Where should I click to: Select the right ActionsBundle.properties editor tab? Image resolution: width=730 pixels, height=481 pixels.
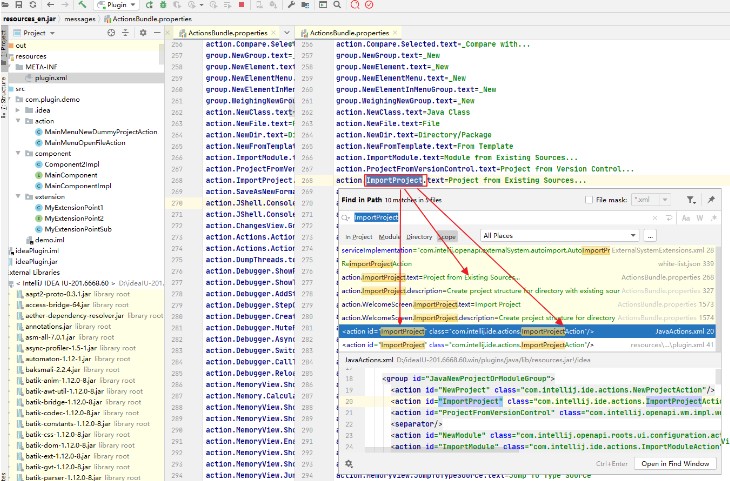349,33
